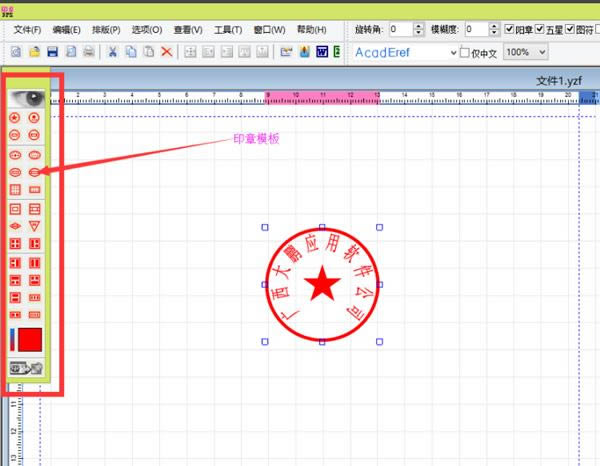600x466 pixels.
Task: Delete the selection with the red X icon
Action: point(166,52)
